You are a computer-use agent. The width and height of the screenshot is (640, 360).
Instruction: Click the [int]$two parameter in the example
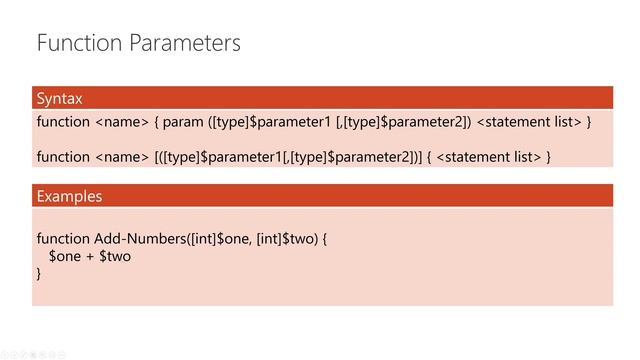click(x=287, y=239)
